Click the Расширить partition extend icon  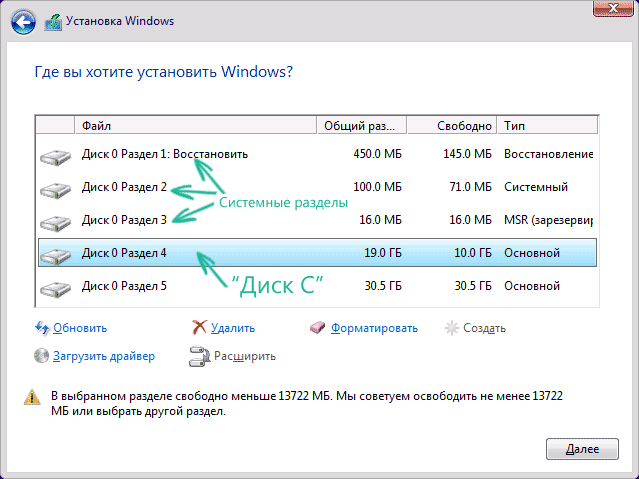pyautogui.click(x=198, y=355)
